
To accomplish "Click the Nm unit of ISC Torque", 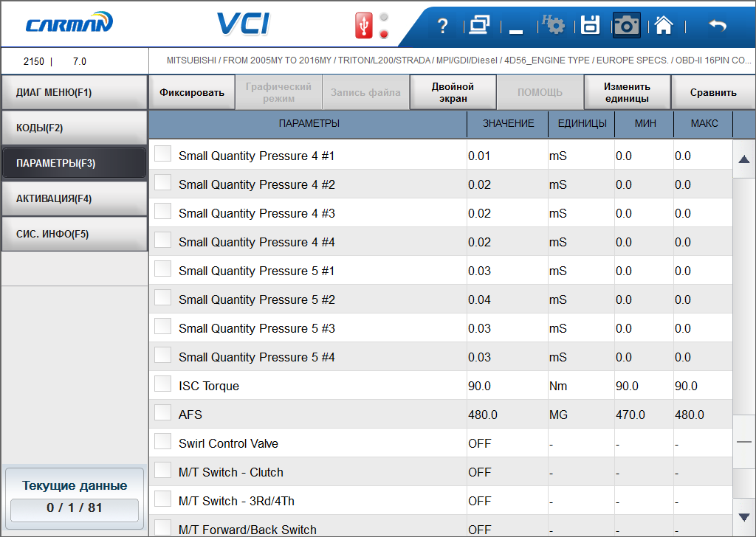I will point(558,387).
